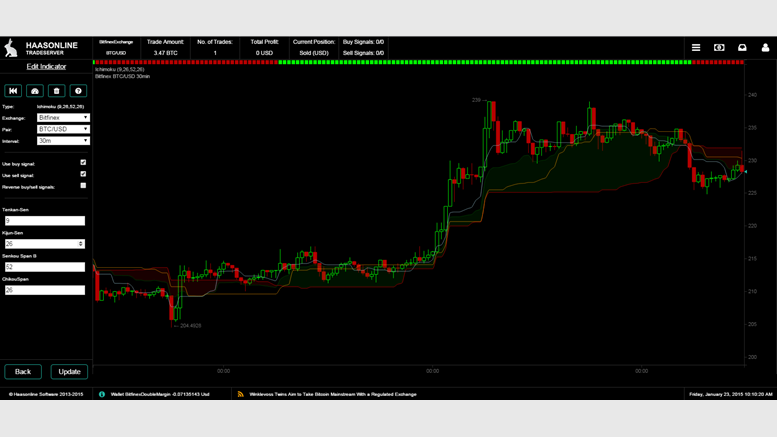The image size is (777, 437).
Task: Click the Sell Signals 0/0 text
Action: pyautogui.click(x=363, y=53)
